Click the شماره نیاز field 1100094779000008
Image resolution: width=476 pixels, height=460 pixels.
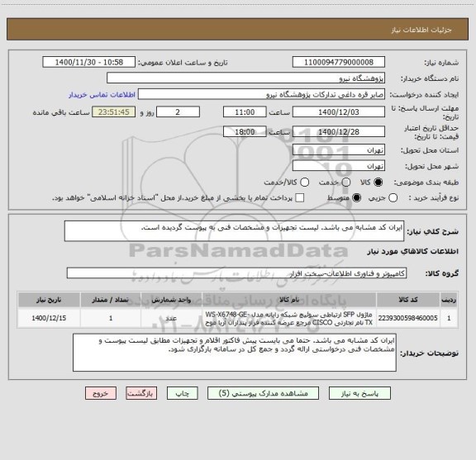coord(339,62)
